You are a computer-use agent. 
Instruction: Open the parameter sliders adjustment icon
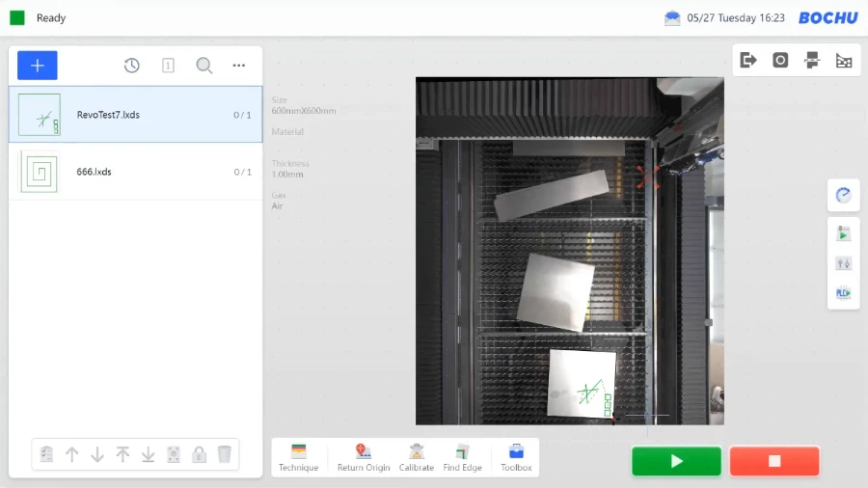pos(843,263)
